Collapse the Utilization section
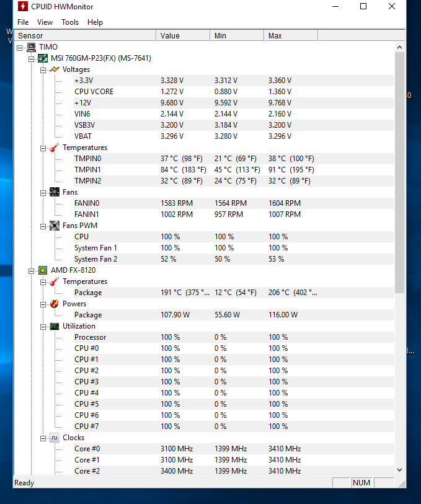 point(43,327)
